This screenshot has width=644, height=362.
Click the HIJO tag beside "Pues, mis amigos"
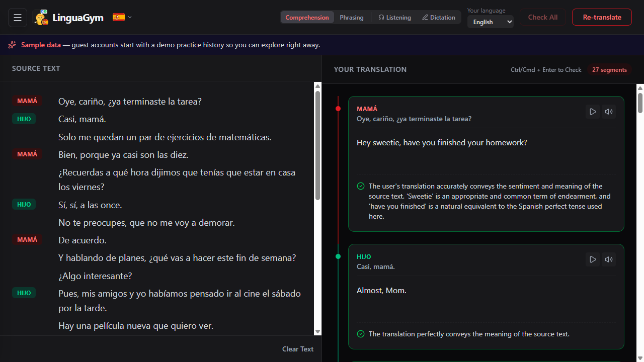24,293
